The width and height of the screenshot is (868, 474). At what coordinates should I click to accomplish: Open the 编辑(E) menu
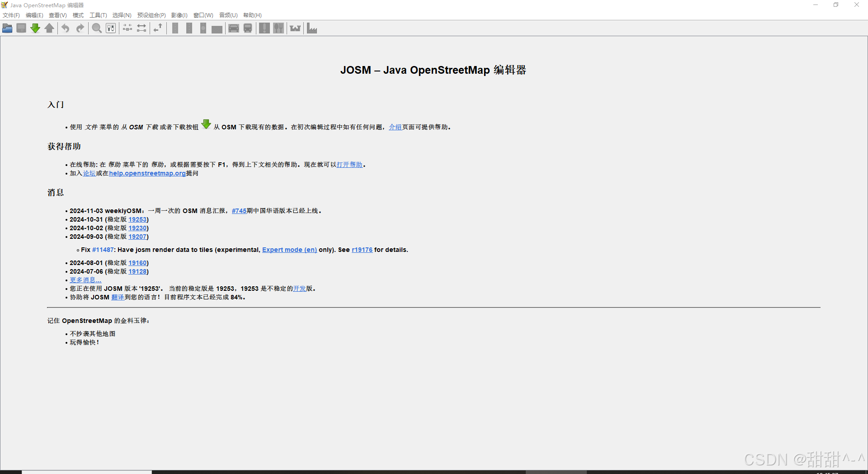click(34, 15)
